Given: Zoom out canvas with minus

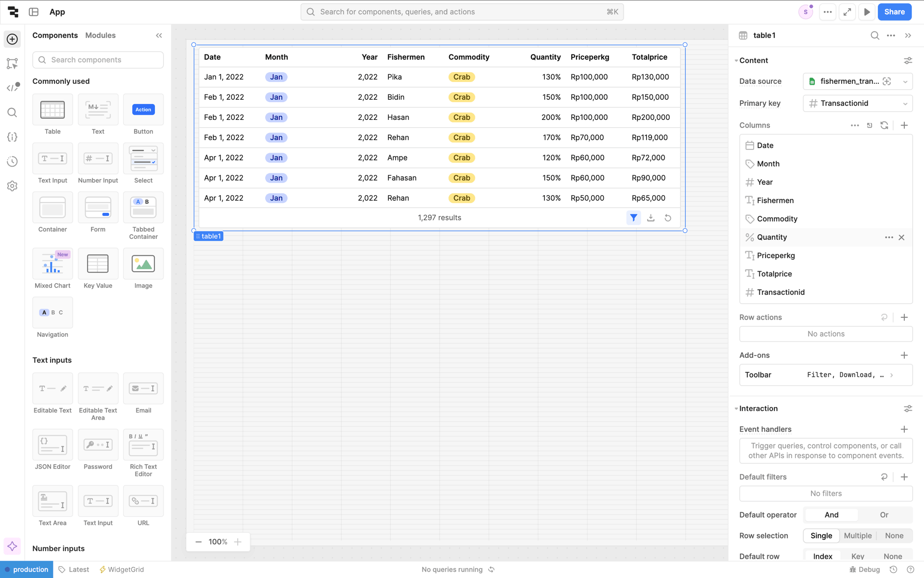Looking at the screenshot, I should click(198, 542).
